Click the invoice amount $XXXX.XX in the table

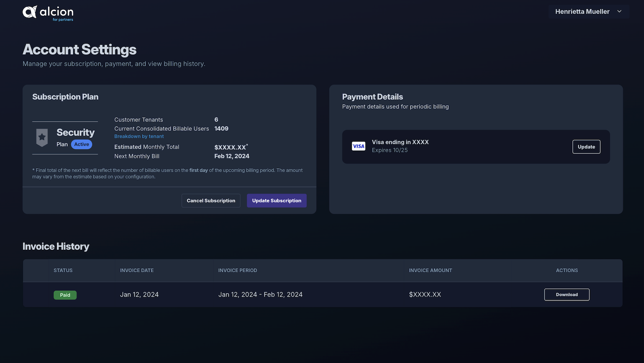pyautogui.click(x=425, y=294)
